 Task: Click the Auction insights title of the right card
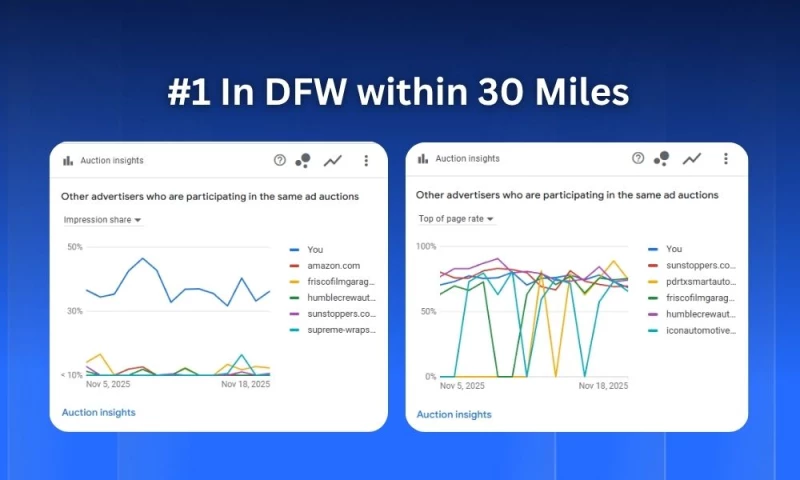coord(467,158)
